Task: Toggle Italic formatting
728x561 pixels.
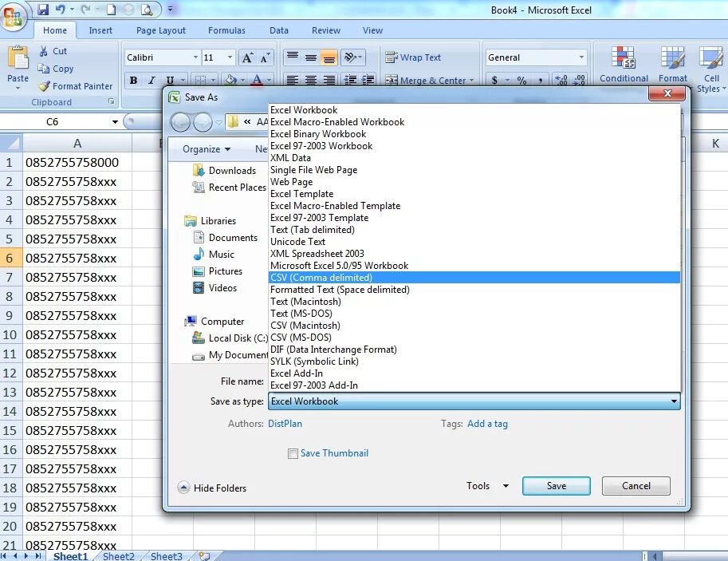Action: point(152,80)
